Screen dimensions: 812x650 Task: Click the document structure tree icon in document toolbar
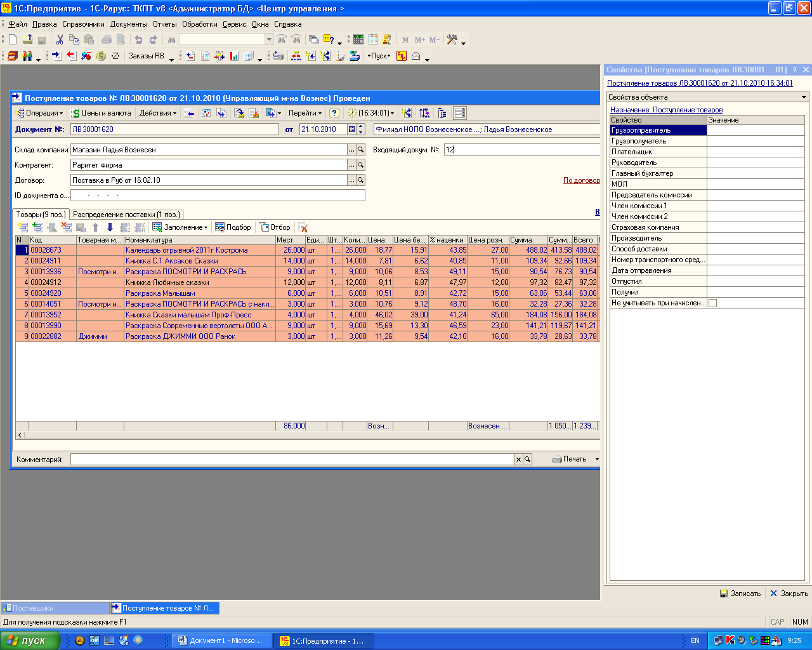tap(442, 113)
